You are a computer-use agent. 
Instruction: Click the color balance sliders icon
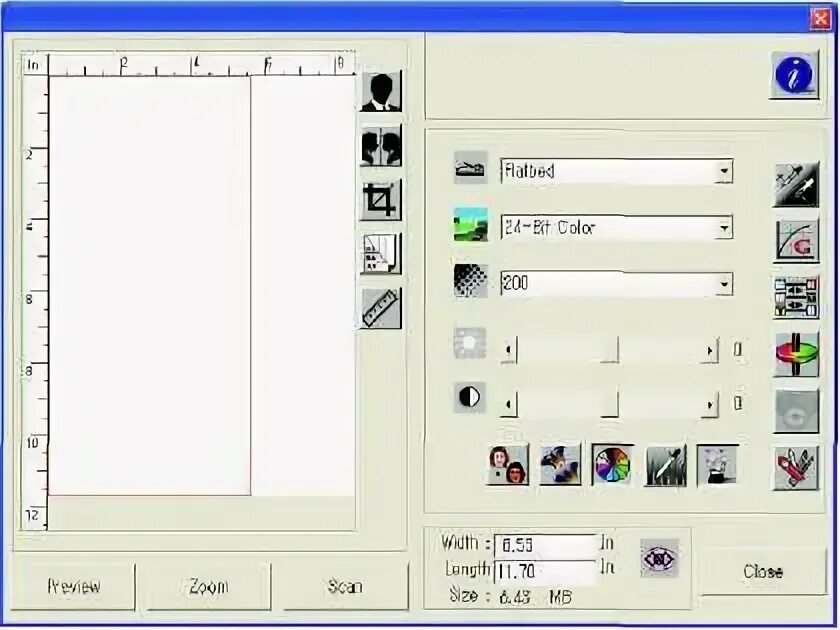coord(797,297)
